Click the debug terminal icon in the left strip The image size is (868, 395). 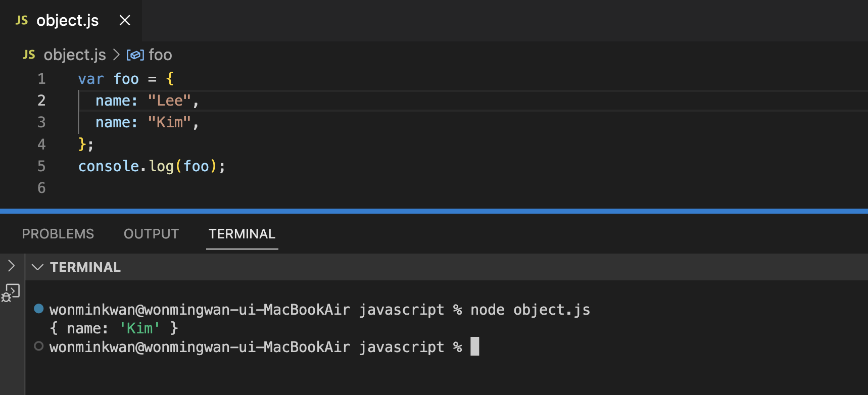[x=11, y=292]
